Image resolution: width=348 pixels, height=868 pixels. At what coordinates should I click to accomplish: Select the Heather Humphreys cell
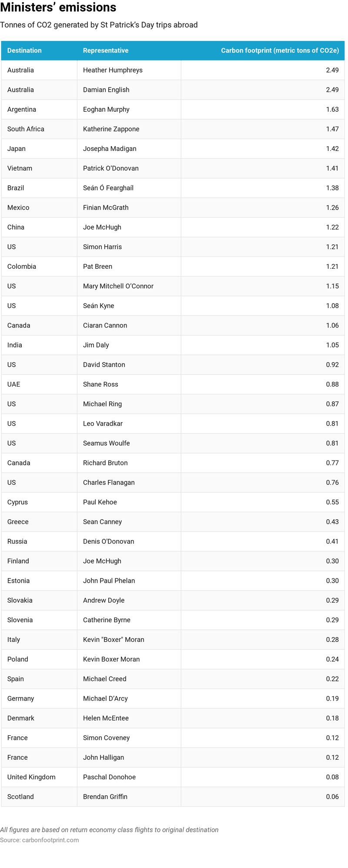coord(113,70)
